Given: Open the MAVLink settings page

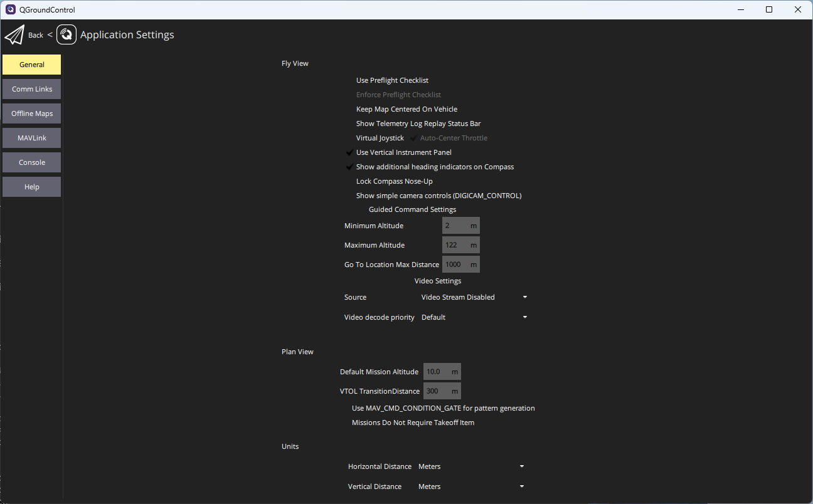Looking at the screenshot, I should (x=32, y=138).
